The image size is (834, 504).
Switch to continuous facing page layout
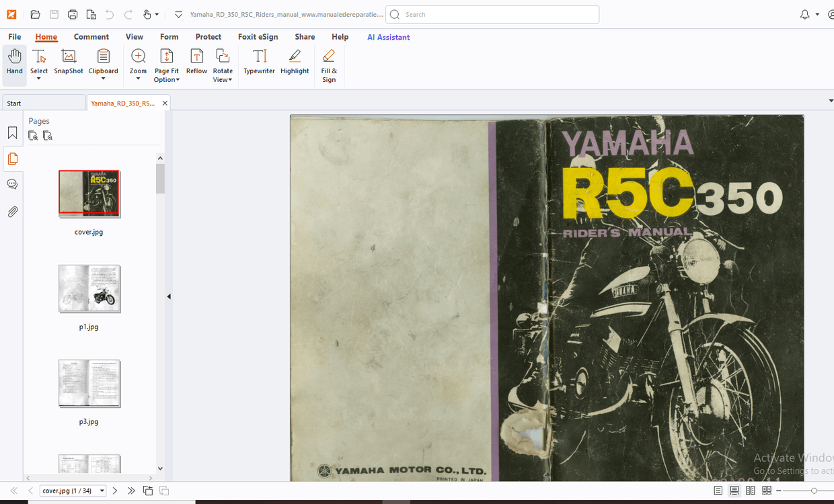[767, 491]
